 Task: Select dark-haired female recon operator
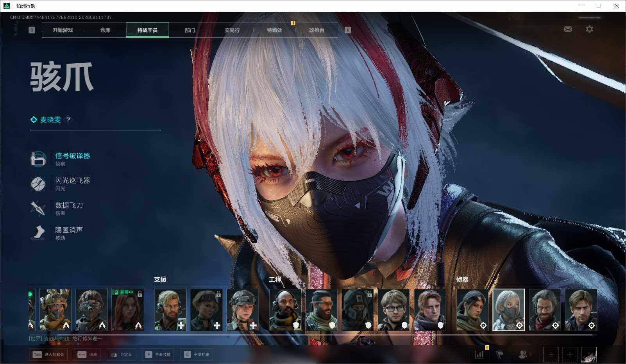point(472,310)
